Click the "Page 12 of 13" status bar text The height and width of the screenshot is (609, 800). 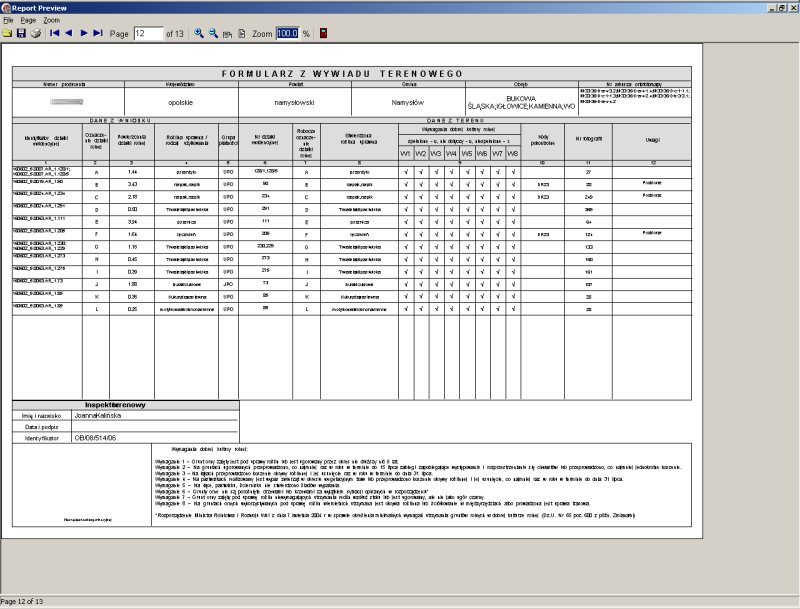point(22,601)
